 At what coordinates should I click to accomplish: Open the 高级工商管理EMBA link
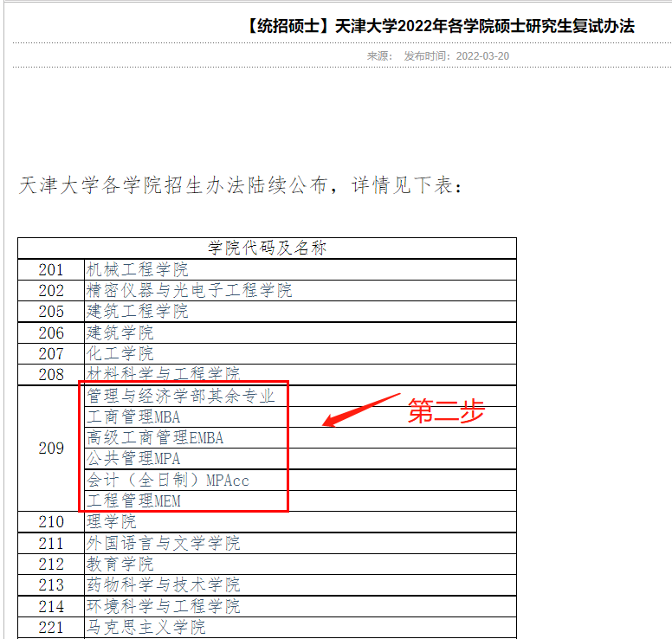click(155, 438)
